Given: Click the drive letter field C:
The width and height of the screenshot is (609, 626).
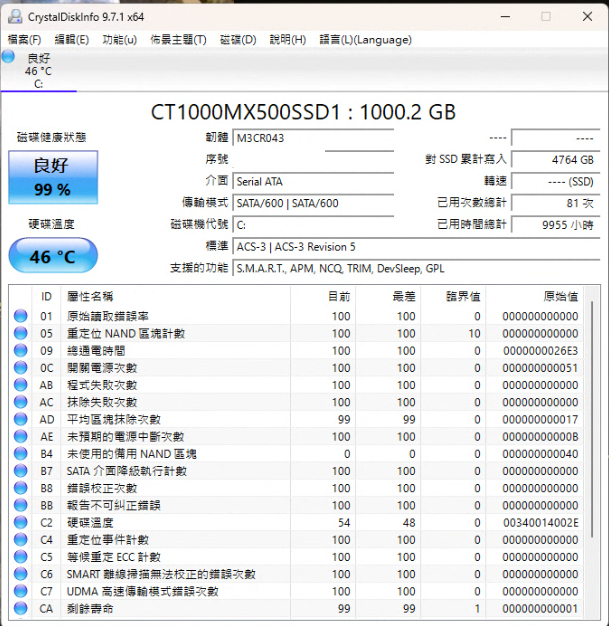Looking at the screenshot, I should [x=313, y=225].
